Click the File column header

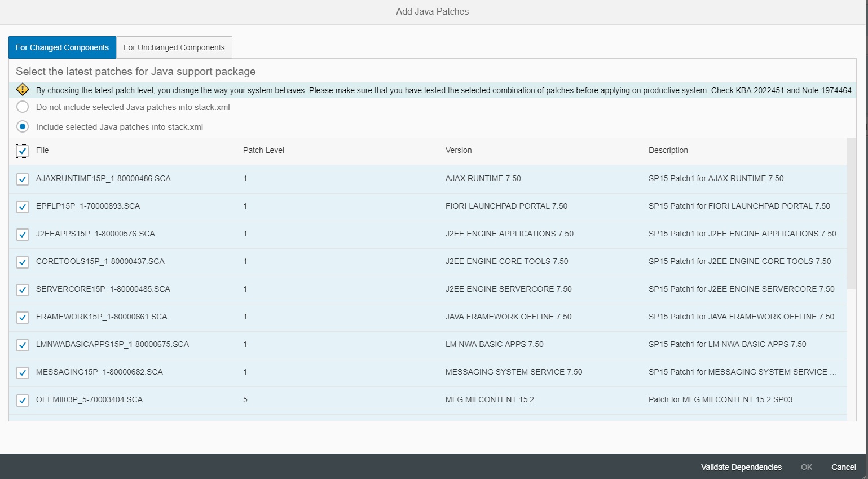pos(42,150)
